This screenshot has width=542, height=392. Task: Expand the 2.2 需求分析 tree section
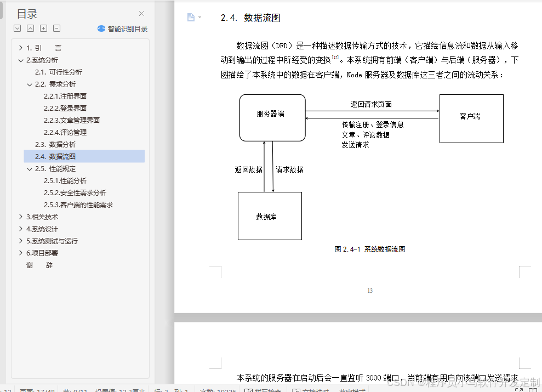pyautogui.click(x=30, y=84)
